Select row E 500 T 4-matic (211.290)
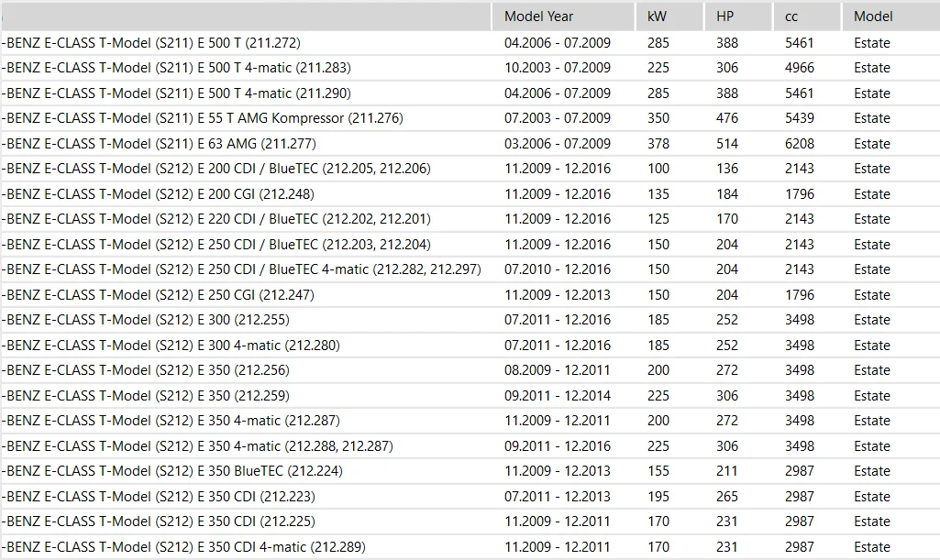Screen dimensions: 940x560 click(470, 93)
